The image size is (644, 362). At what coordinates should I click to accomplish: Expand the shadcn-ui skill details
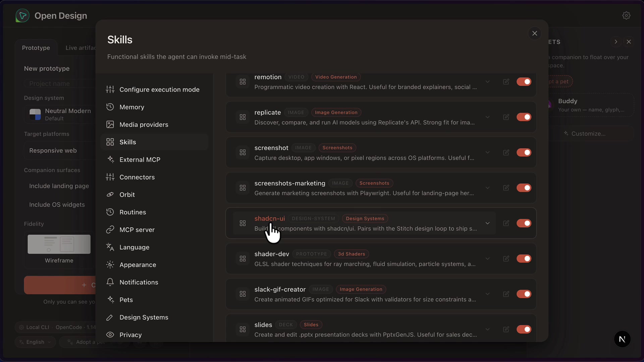point(488,223)
